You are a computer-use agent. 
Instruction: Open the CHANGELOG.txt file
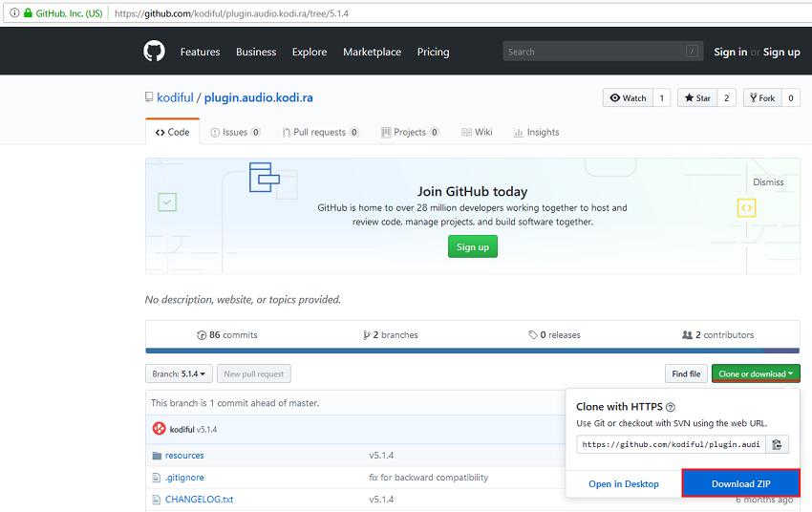click(x=199, y=500)
